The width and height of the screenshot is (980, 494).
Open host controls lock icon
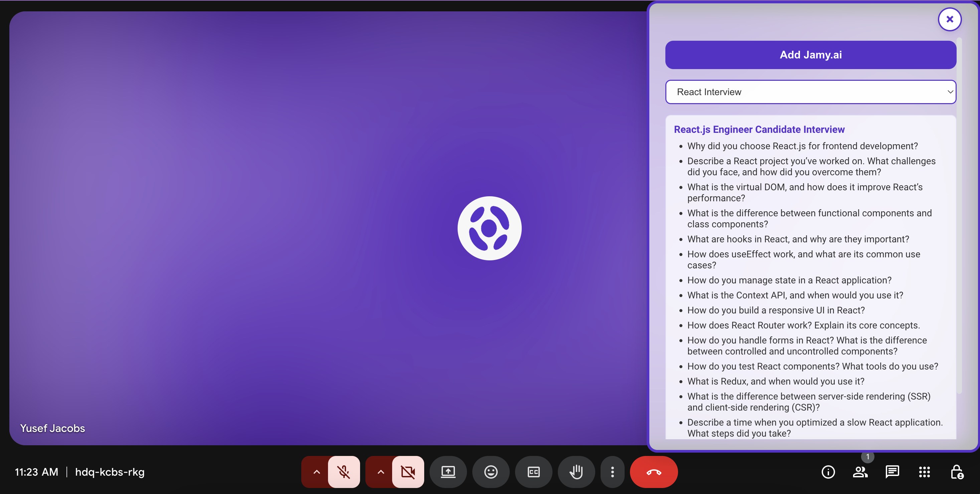pos(956,472)
